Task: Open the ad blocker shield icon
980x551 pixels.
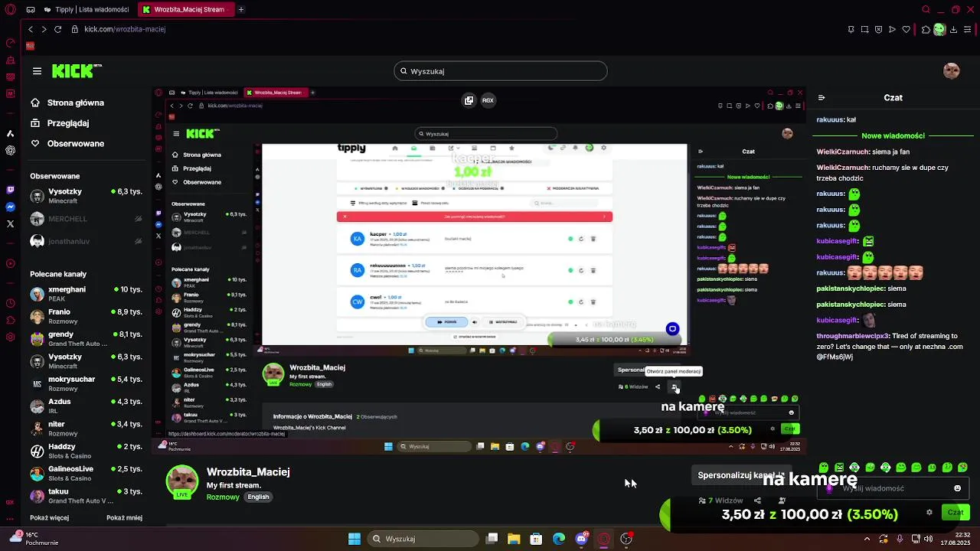Action: click(x=879, y=29)
